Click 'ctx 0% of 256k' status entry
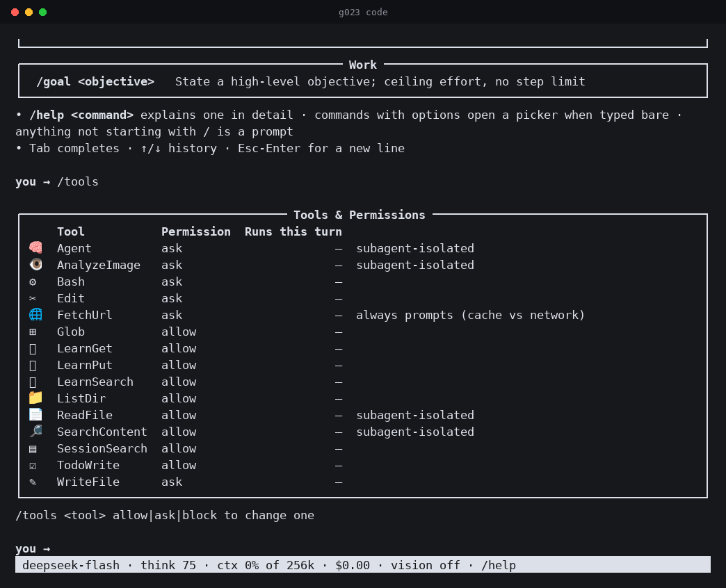 pos(266,565)
